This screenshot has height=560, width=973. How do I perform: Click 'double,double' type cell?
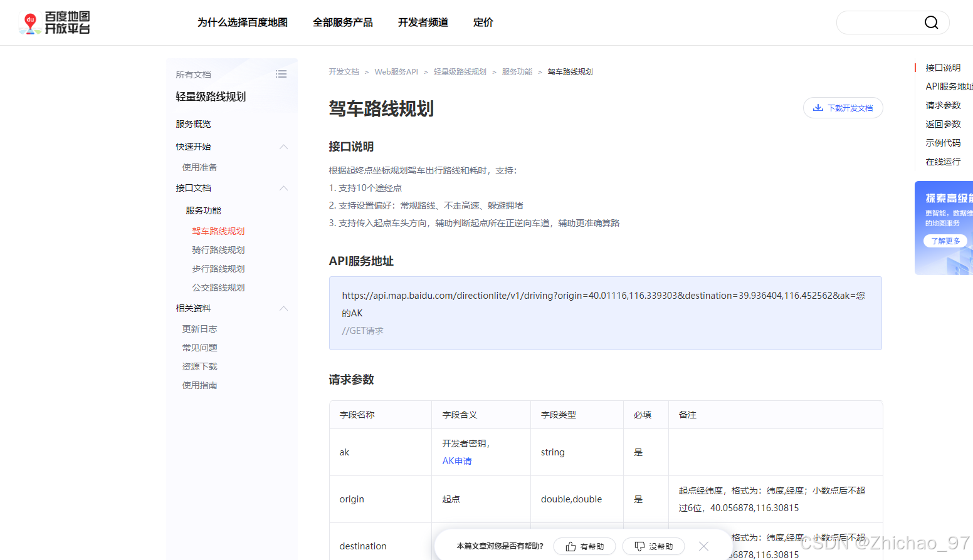[x=577, y=499]
